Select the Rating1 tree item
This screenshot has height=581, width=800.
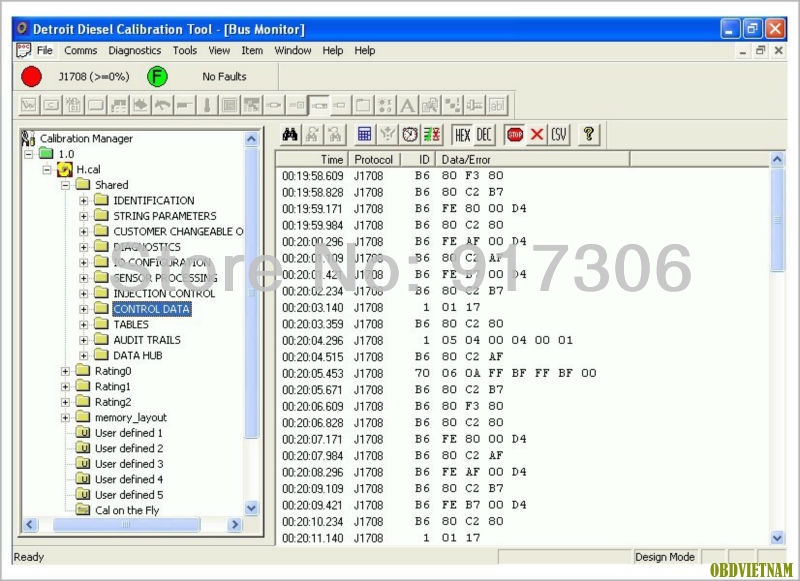[113, 387]
